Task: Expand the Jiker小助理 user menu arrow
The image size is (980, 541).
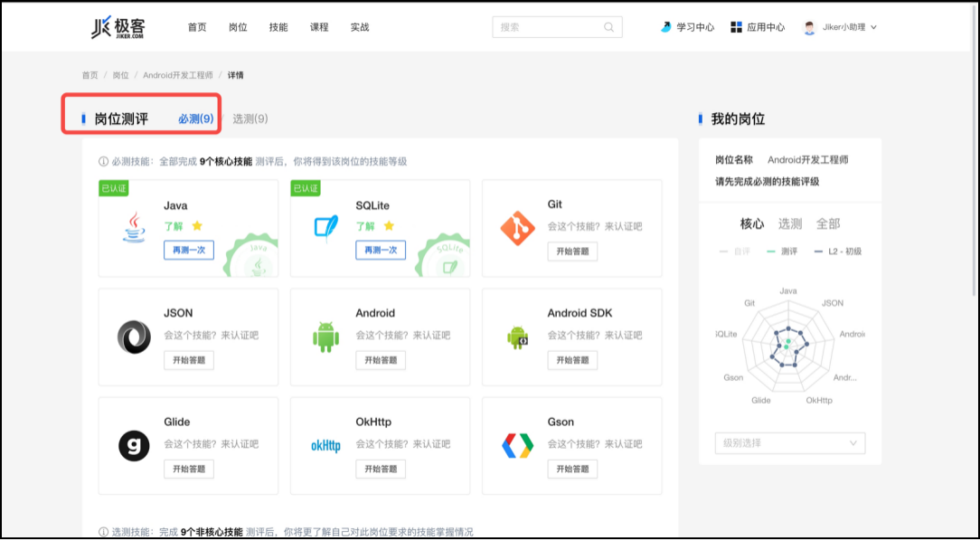Action: point(873,27)
